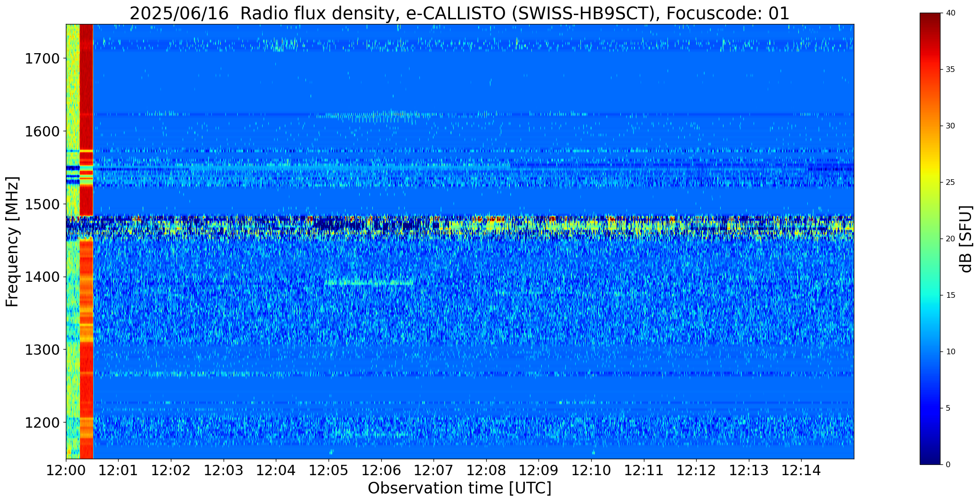
Task: Click the colorbar tick label 15
Action: click(x=950, y=295)
